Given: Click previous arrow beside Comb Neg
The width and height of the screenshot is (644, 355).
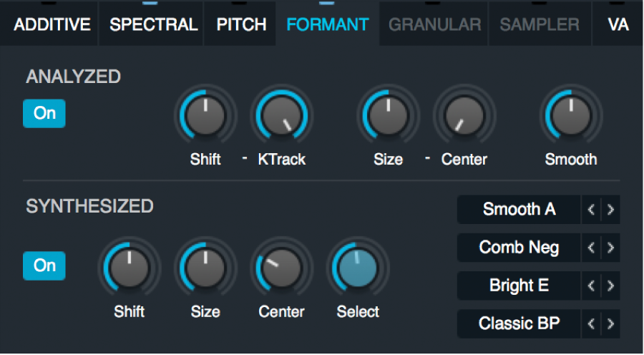Looking at the screenshot, I should click(x=591, y=248).
